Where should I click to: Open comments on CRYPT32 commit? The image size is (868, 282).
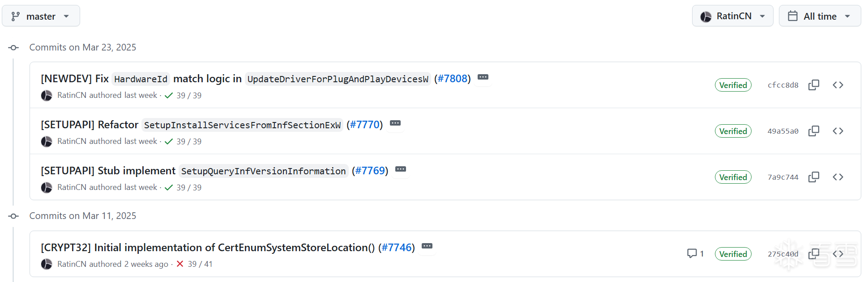coord(695,254)
